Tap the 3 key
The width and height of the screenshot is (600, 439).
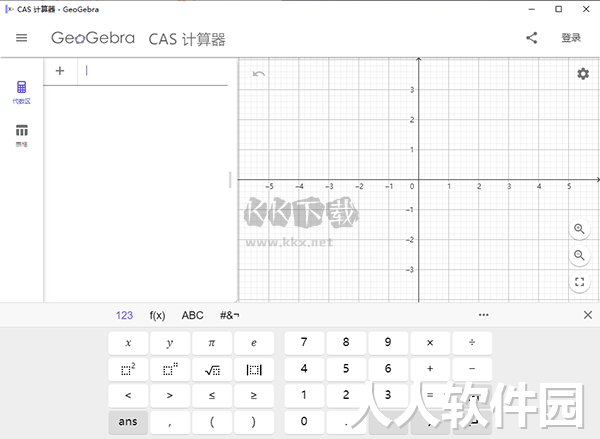[388, 395]
